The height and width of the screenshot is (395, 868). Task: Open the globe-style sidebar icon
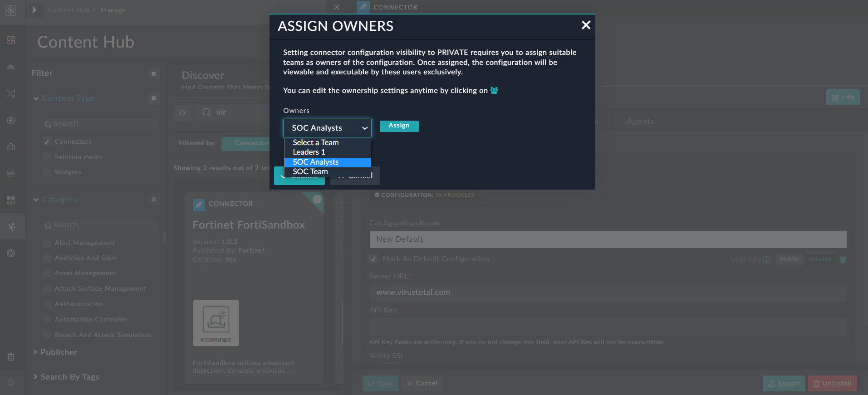click(11, 253)
